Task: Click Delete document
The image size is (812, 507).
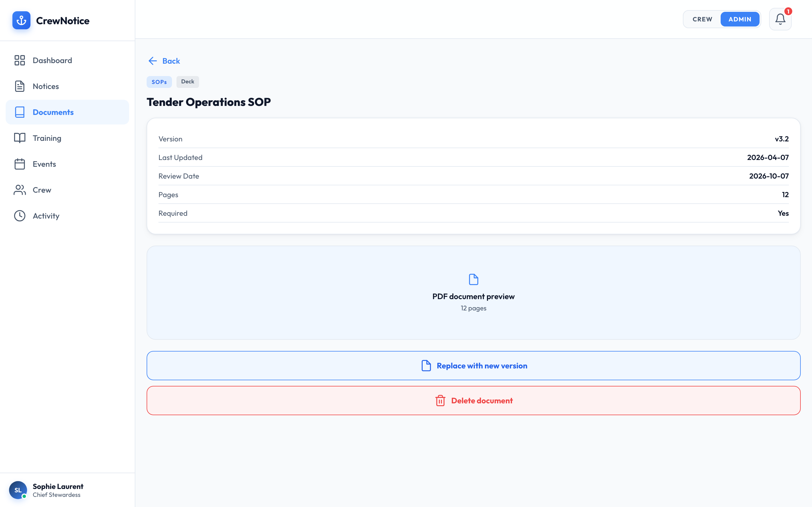Action: [473, 400]
